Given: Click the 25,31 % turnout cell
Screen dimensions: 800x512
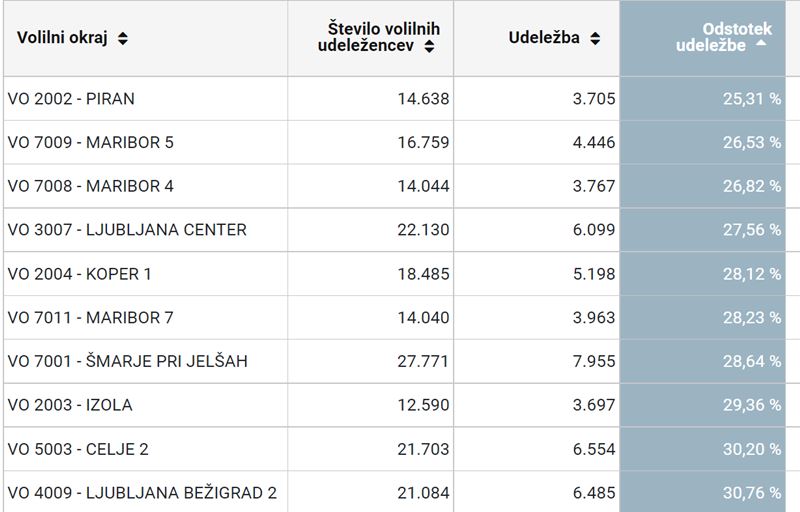Looking at the screenshot, I should tap(751, 99).
